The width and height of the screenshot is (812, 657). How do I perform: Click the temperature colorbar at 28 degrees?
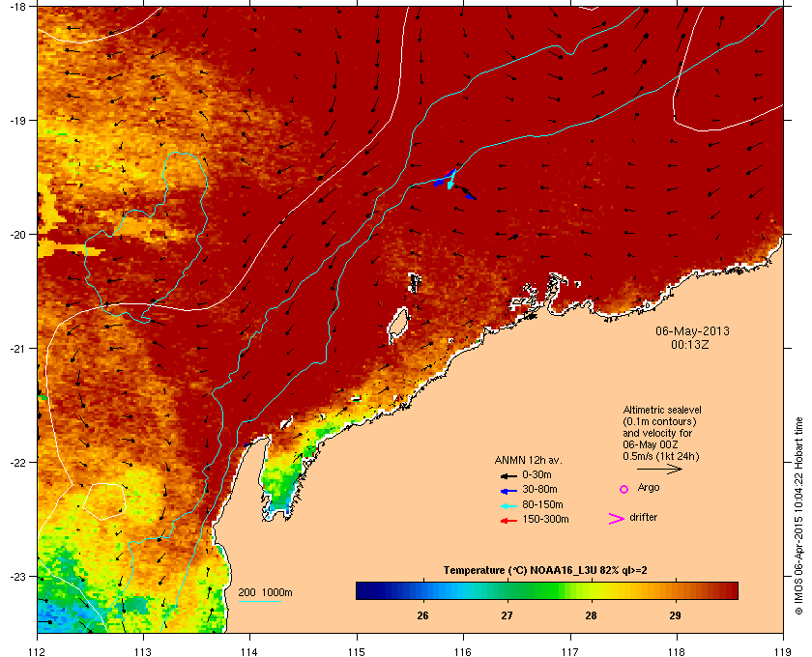click(591, 590)
